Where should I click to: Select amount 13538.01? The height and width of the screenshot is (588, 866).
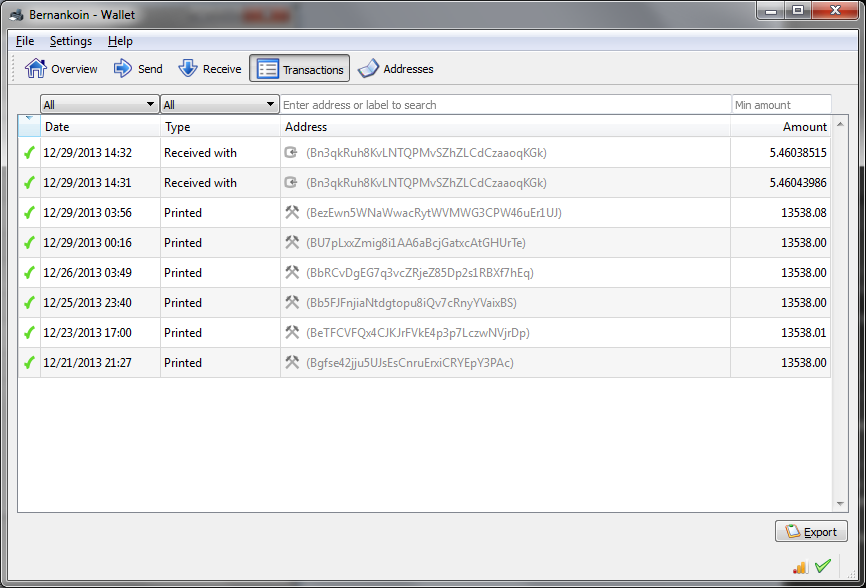[804, 333]
